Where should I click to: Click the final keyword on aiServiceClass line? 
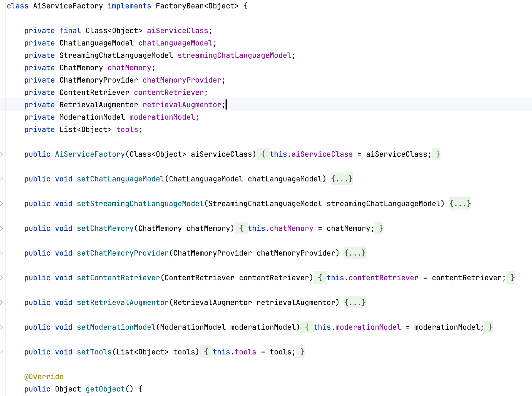click(70, 31)
